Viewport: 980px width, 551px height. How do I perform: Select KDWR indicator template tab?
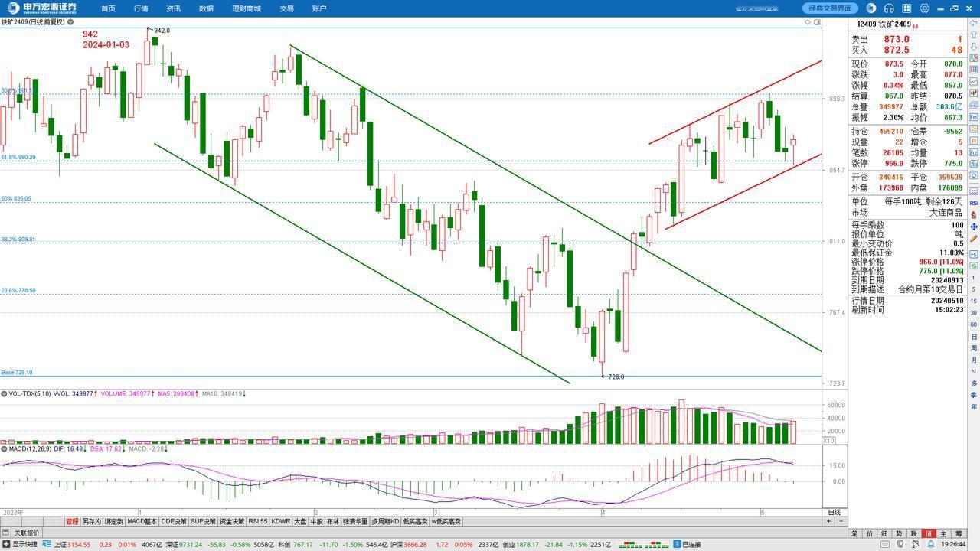coord(281,521)
